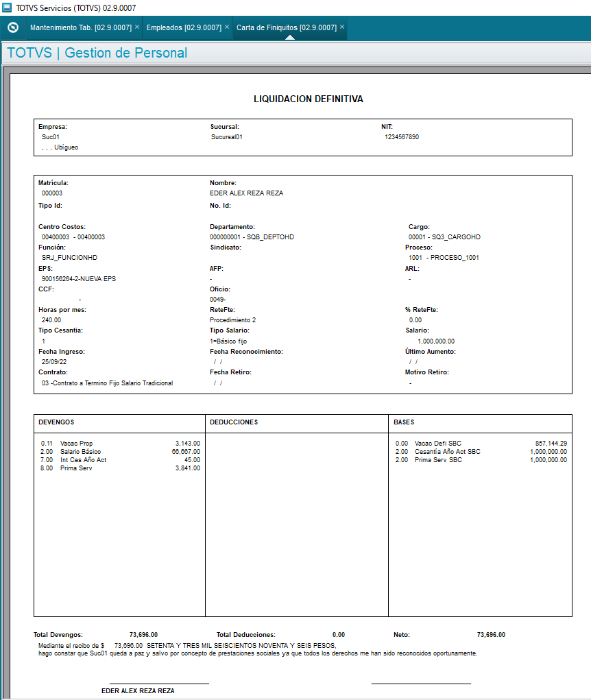Click process 1001 - PROCESO_1001
Screen dimensions: 591x700
pos(444,258)
